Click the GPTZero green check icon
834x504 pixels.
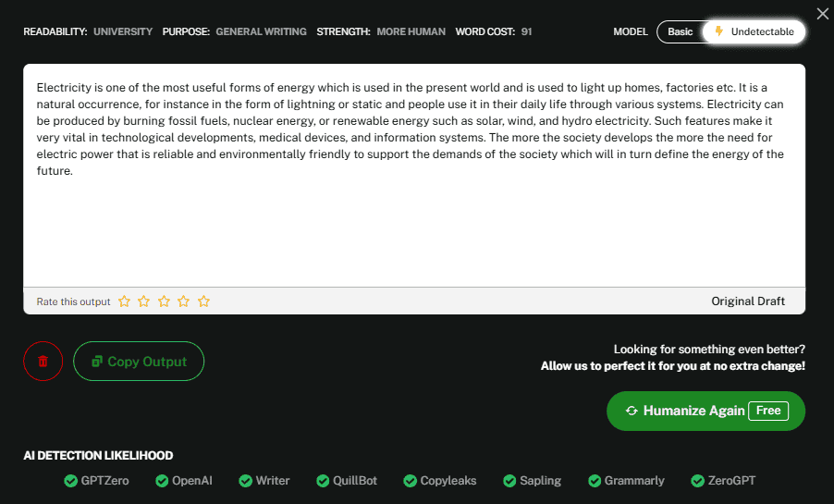(x=71, y=481)
